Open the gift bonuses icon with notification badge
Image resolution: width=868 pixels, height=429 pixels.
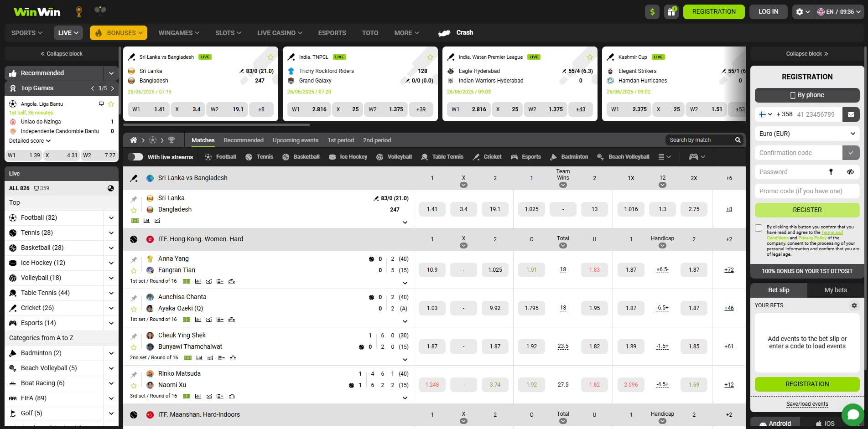coord(671,11)
